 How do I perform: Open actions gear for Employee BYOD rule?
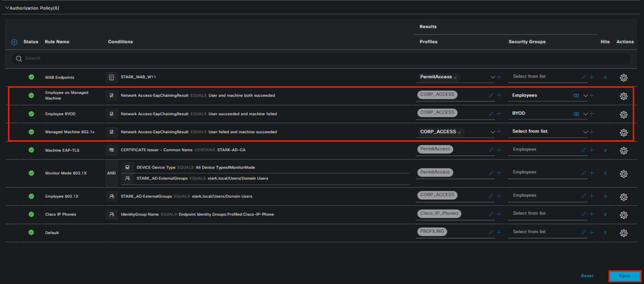[x=624, y=114]
